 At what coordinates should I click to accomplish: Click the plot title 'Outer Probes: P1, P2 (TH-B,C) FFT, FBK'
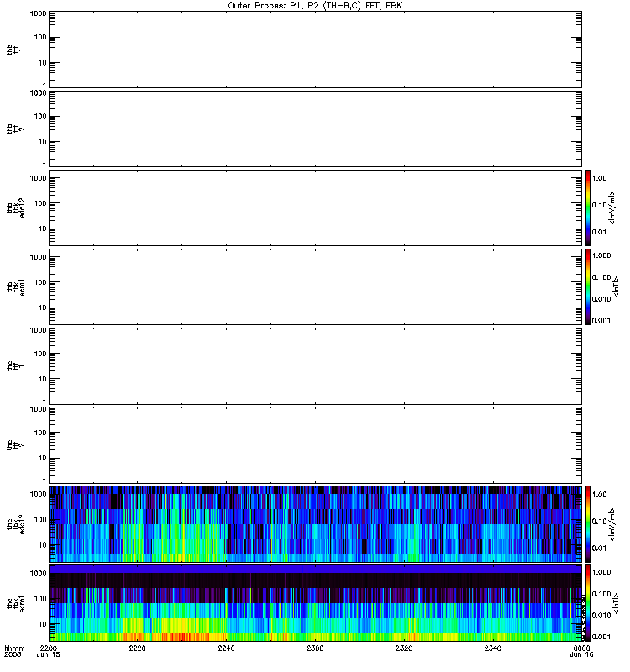314,6
